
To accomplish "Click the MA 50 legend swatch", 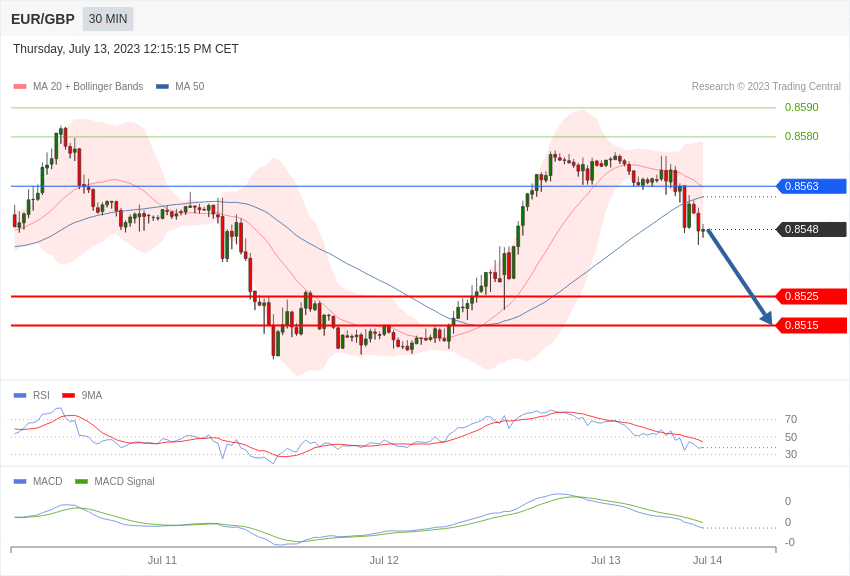I will pyautogui.click(x=162, y=86).
